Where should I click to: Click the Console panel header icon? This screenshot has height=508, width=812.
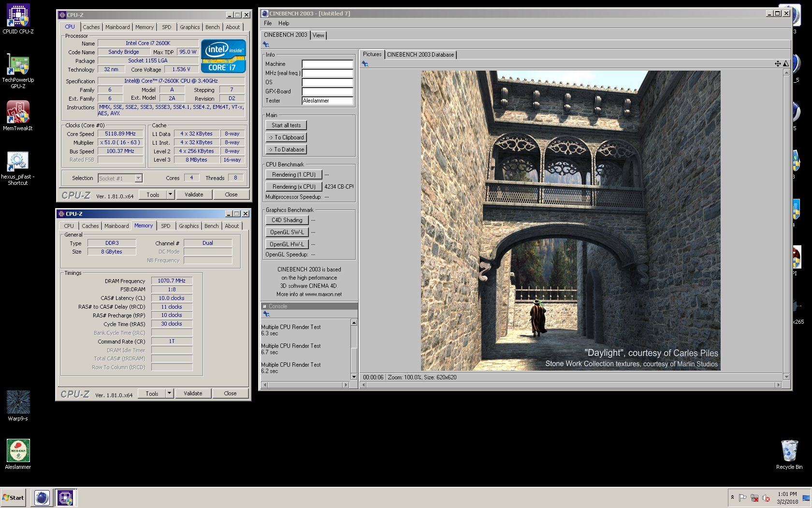point(264,306)
